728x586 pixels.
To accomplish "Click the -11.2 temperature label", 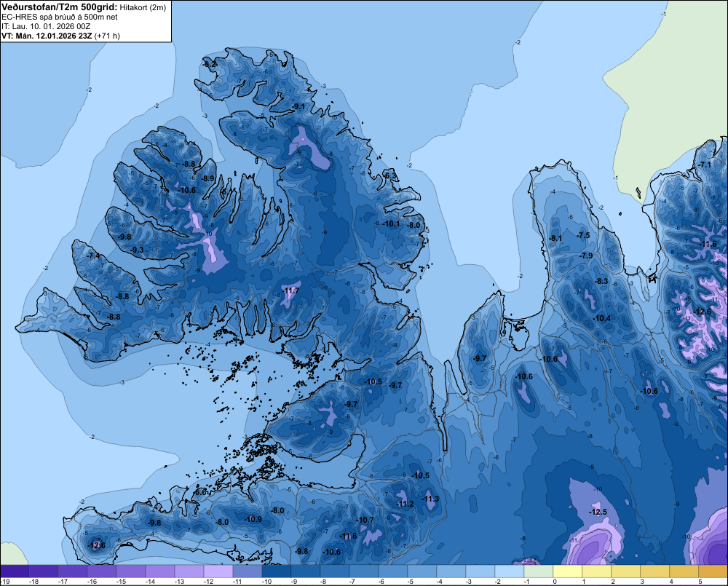I will (405, 504).
